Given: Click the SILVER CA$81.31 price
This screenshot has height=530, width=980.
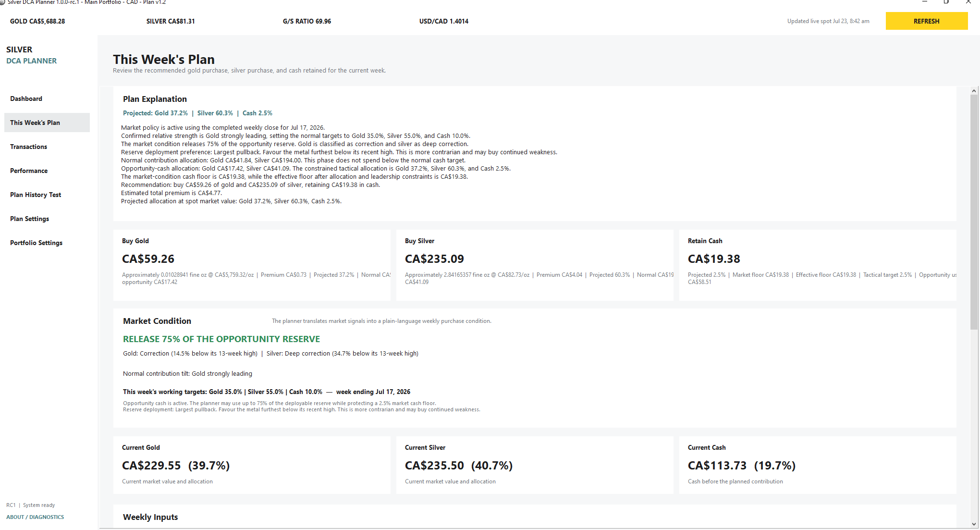Looking at the screenshot, I should tap(171, 21).
